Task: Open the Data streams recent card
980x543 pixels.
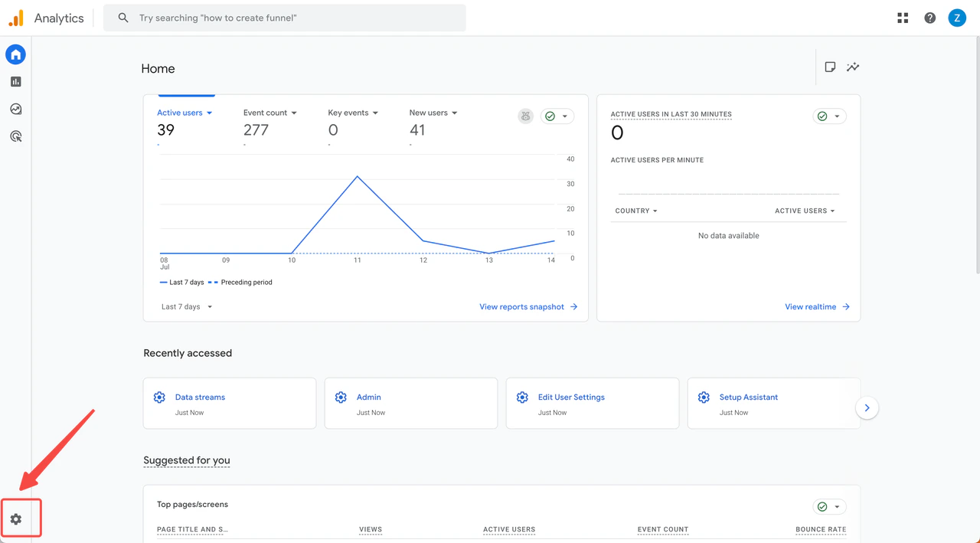Action: click(229, 403)
